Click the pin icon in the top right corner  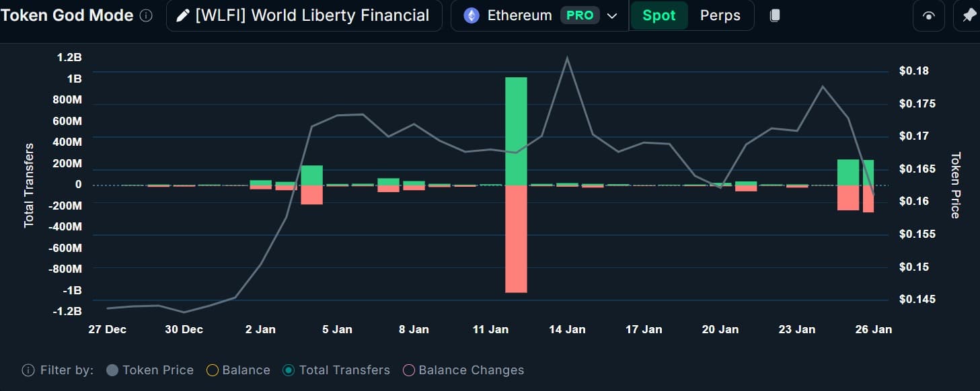971,15
